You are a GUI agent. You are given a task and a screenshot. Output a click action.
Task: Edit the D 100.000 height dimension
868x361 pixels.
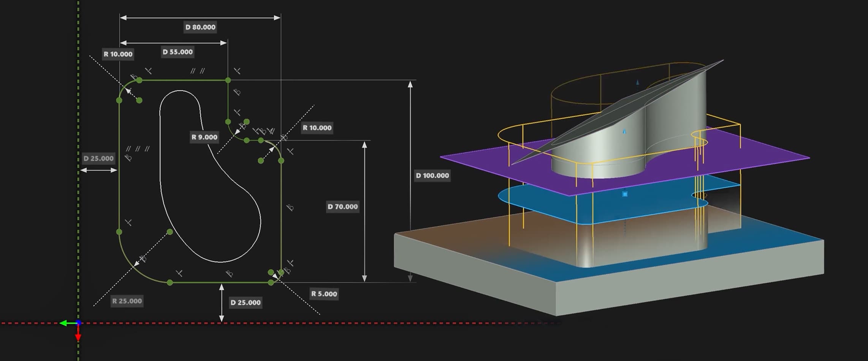tap(433, 176)
